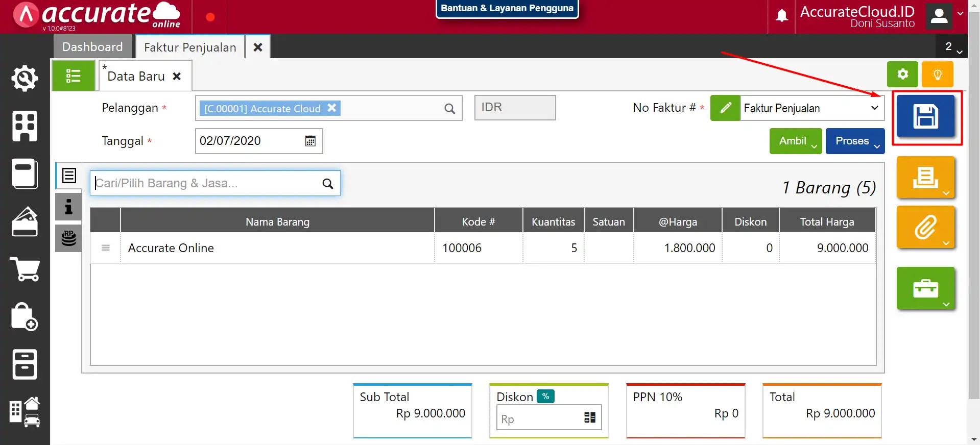The width and height of the screenshot is (980, 445).
Task: Open the orange paperclip attachment button
Action: click(925, 227)
